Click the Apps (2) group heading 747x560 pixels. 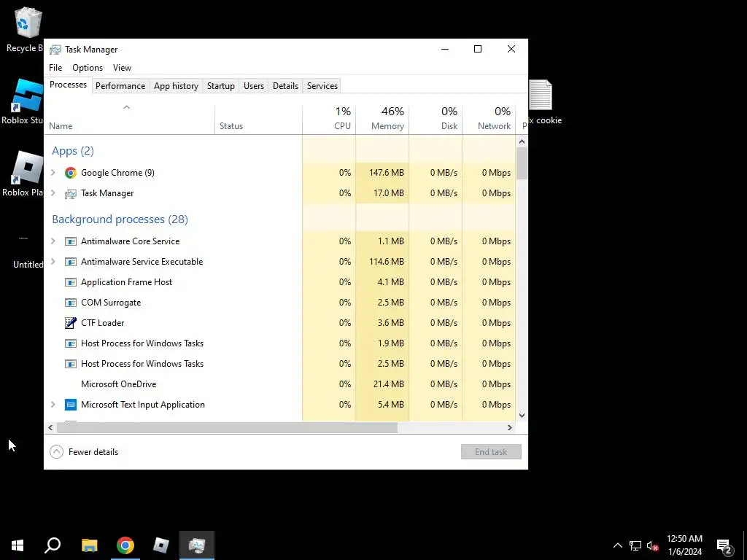point(73,151)
